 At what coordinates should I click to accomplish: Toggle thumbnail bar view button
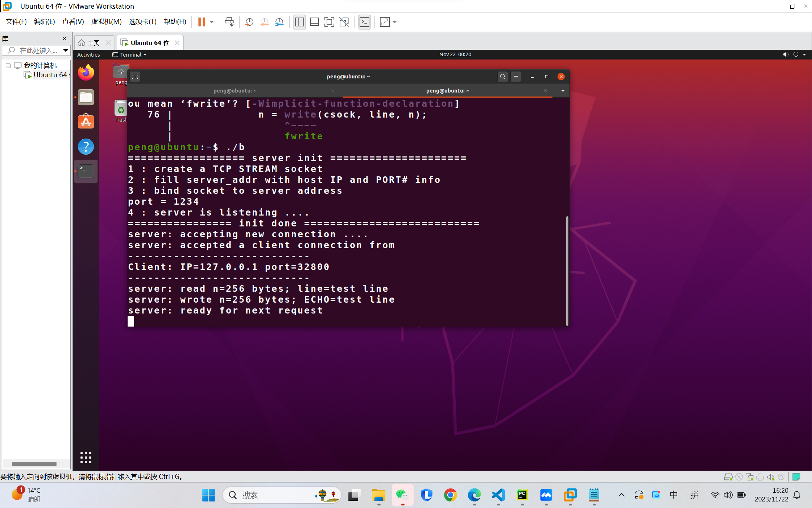coord(314,22)
